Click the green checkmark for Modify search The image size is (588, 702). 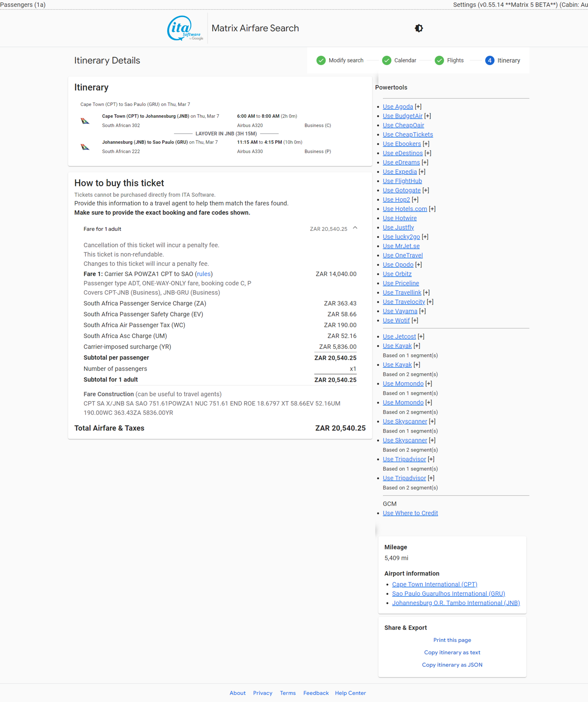click(x=321, y=60)
